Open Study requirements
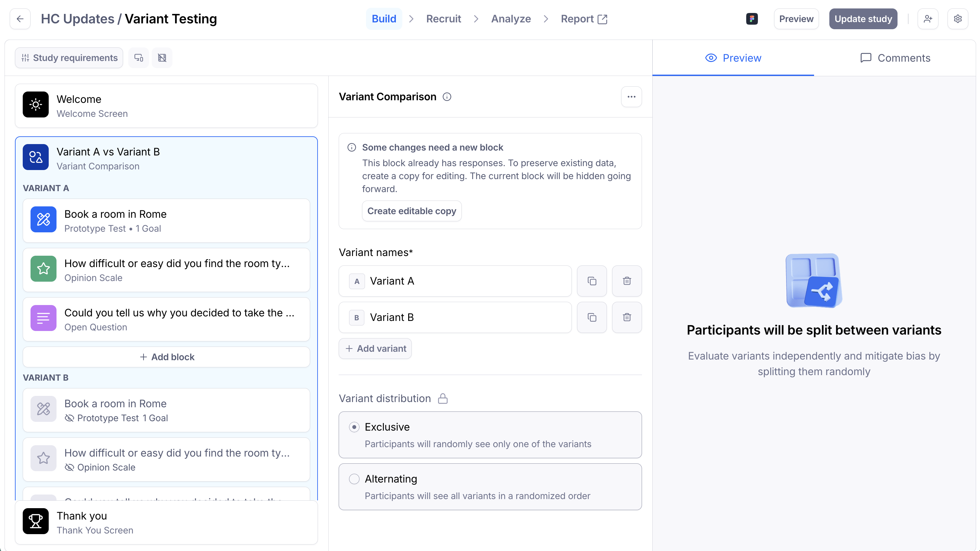Screen dimensions: 980x551 (69, 58)
